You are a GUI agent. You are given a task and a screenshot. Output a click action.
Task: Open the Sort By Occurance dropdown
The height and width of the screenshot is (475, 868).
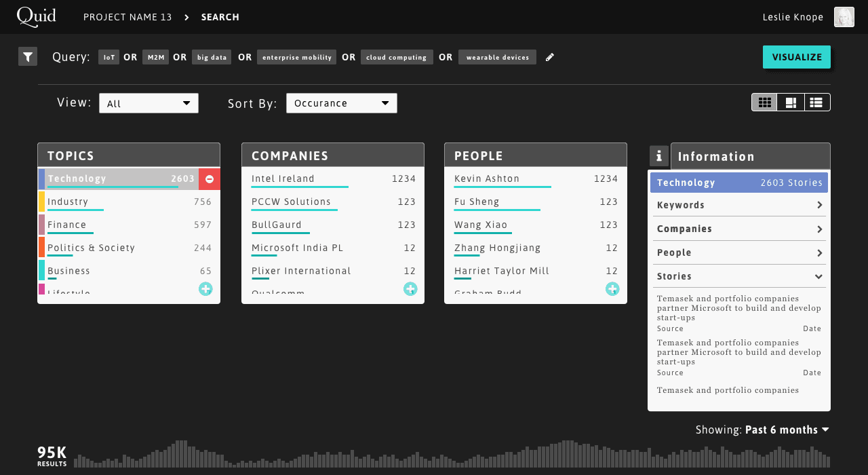point(342,103)
